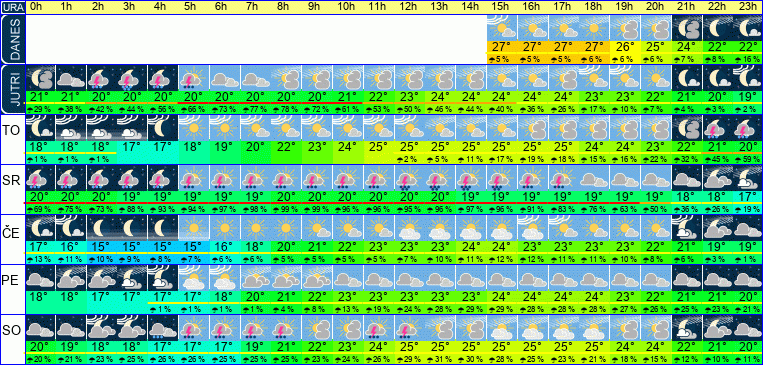Viewport: 763px width, 365px height.
Task: Click the 19° temperature for JUTRI at 23h
Action: (748, 98)
